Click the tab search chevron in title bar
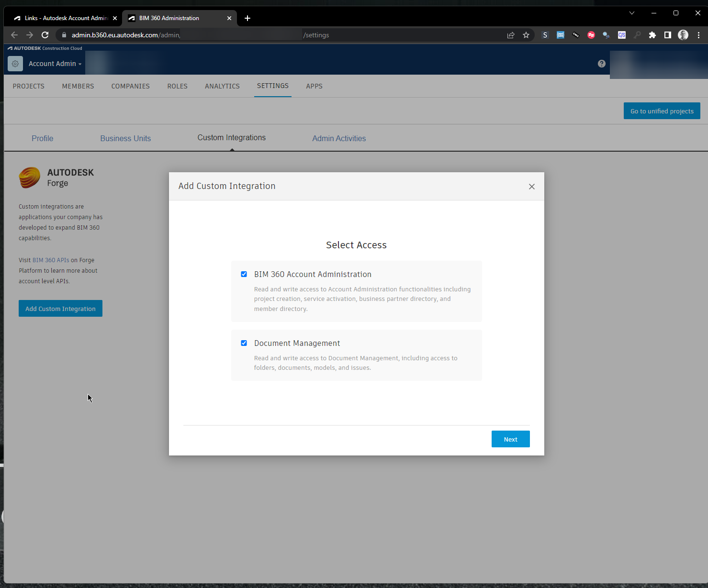 point(632,13)
